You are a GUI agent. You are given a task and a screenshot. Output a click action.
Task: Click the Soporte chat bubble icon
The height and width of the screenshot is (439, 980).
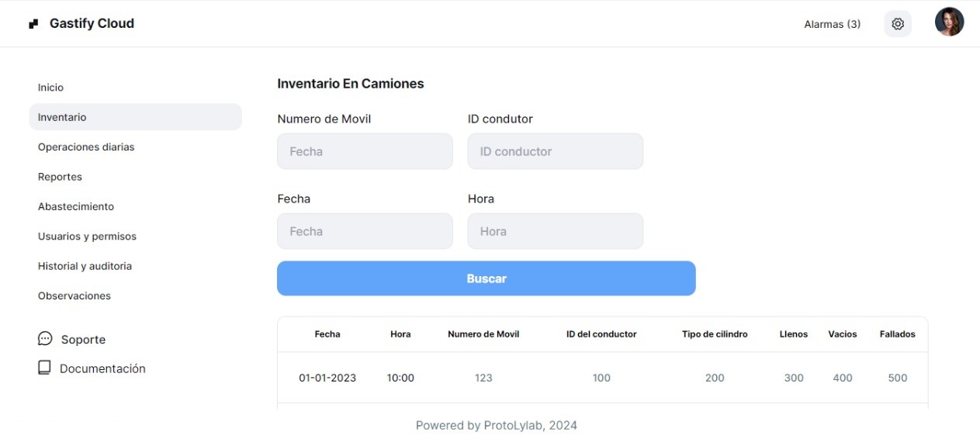45,339
